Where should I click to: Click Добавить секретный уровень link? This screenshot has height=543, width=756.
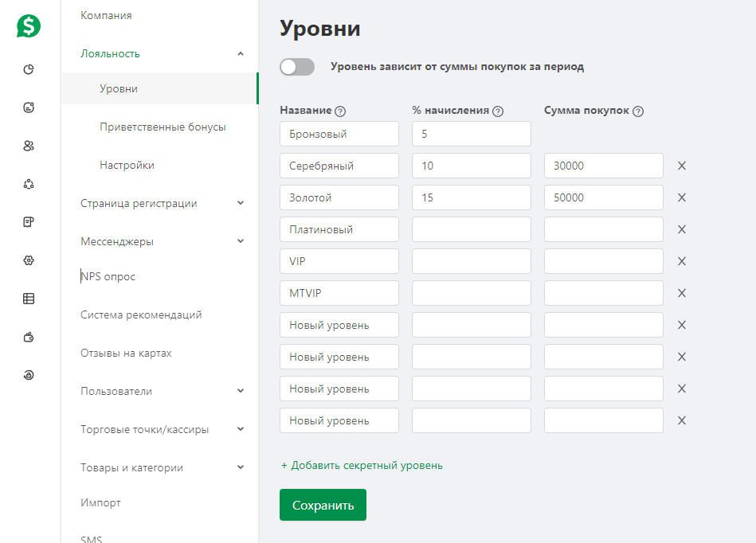362,466
